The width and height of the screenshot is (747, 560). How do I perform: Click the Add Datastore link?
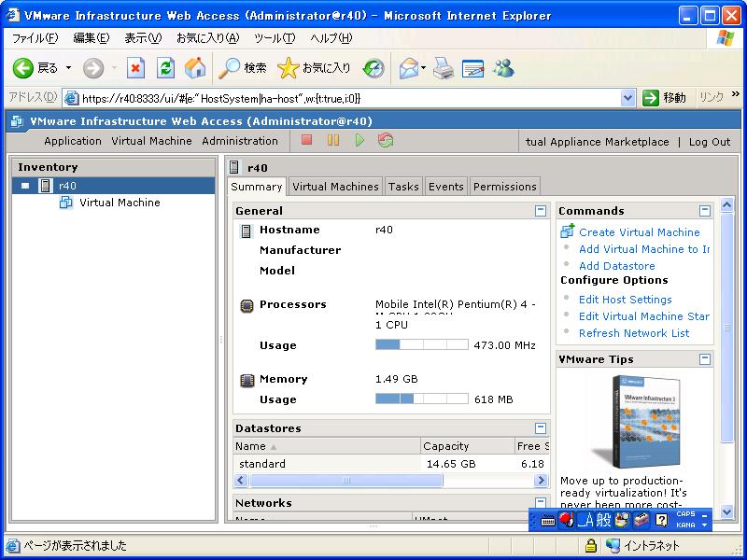pos(617,266)
